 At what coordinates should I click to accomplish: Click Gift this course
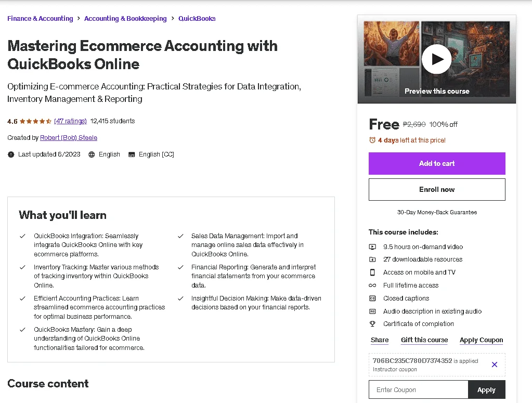[424, 340]
